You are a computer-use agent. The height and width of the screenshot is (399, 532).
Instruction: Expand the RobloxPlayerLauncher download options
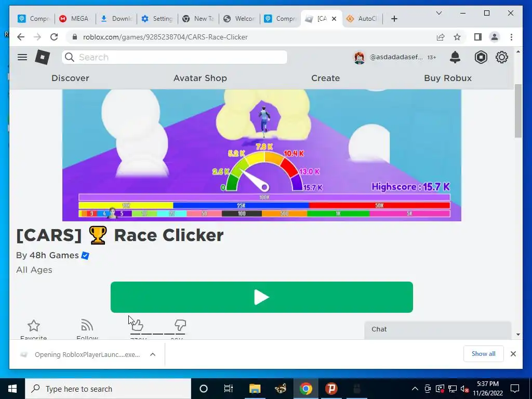[x=153, y=354]
